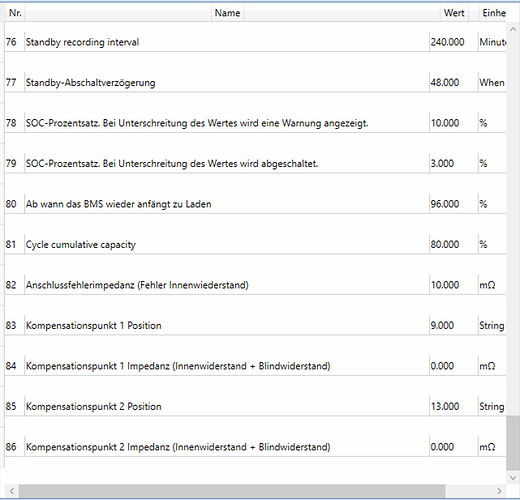The image size is (520, 500).
Task: Select the Cycle cumulative capacity row
Action: 255,244
